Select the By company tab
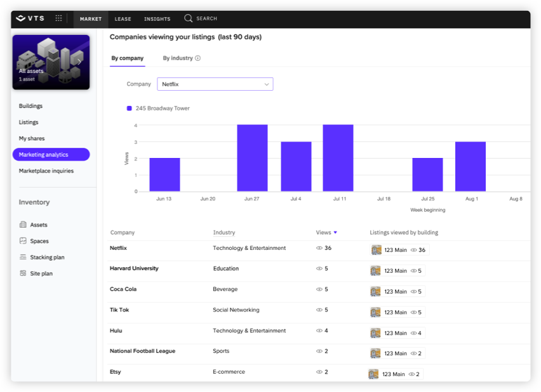 click(128, 58)
